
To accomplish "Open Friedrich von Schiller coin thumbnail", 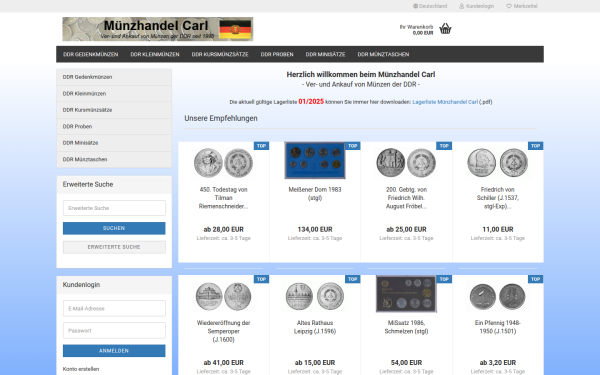I will pyautogui.click(x=497, y=163).
